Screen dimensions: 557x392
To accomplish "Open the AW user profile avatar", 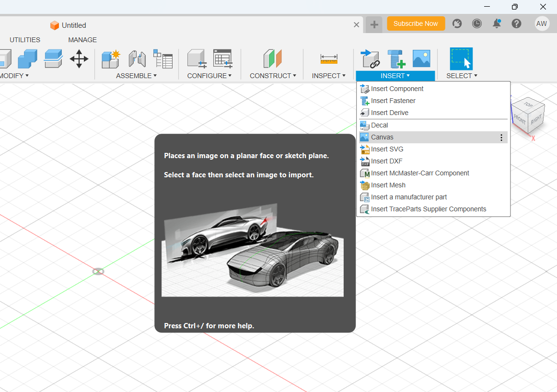I will [x=542, y=24].
